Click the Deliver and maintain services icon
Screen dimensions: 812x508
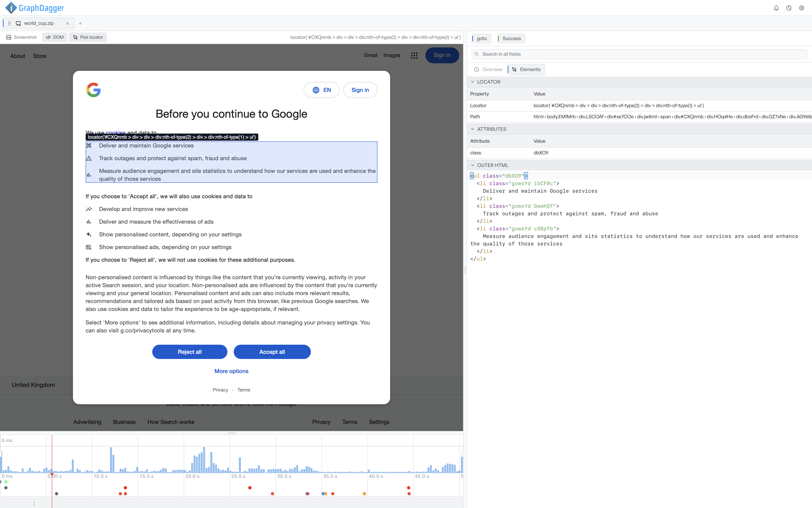pyautogui.click(x=89, y=145)
